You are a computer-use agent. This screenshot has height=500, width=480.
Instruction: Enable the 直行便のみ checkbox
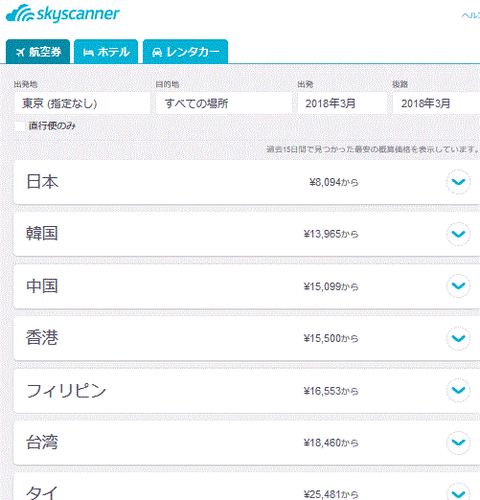[x=20, y=126]
